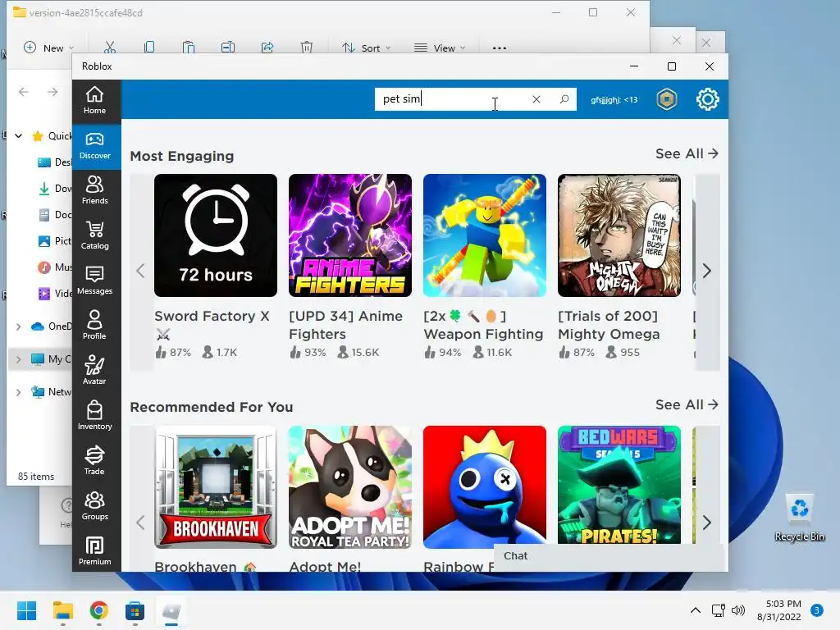Click Share icon in File Explorer
The image size is (840, 630).
(267, 48)
